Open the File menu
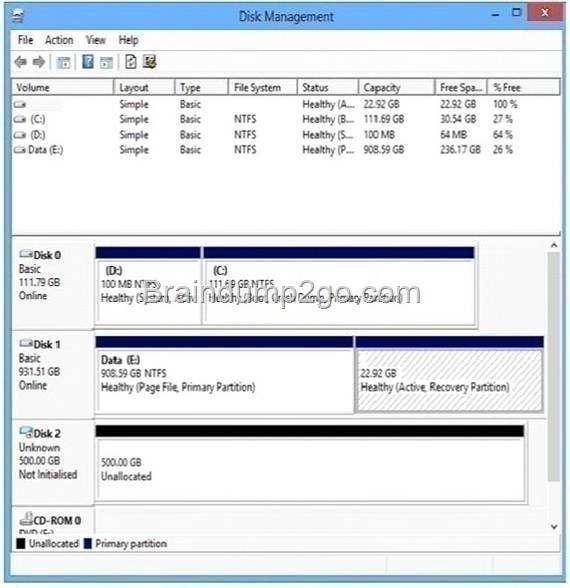The height and width of the screenshot is (588, 570). pyautogui.click(x=26, y=40)
